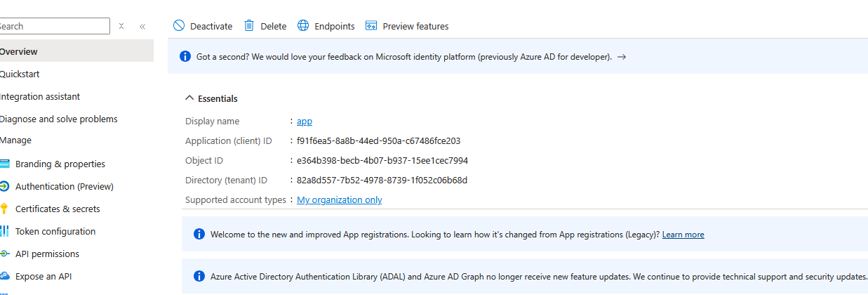
Task: Collapse the Essentials section
Action: (x=189, y=98)
